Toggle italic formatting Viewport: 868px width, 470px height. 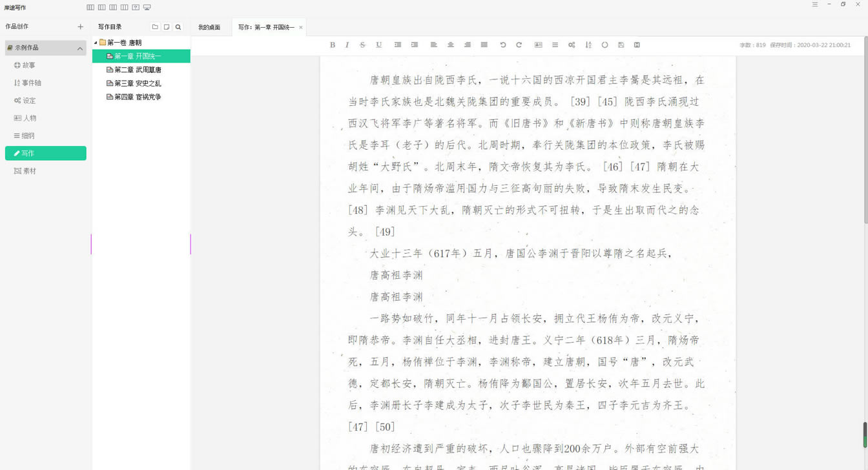347,45
